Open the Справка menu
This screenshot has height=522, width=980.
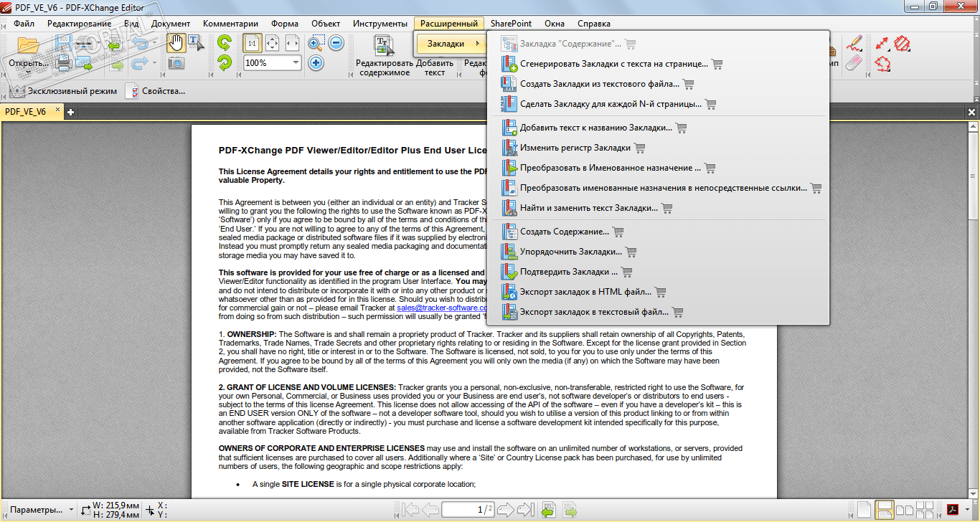pyautogui.click(x=594, y=24)
